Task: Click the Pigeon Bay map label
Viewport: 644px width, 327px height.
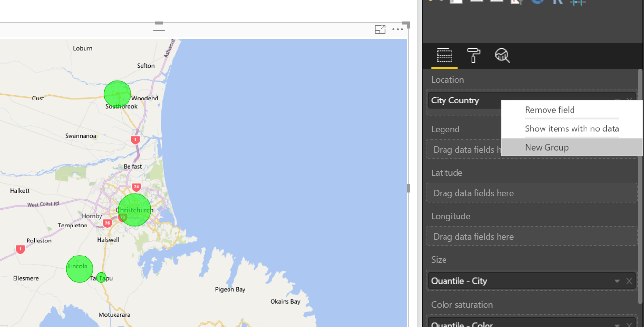Action: coord(230,290)
